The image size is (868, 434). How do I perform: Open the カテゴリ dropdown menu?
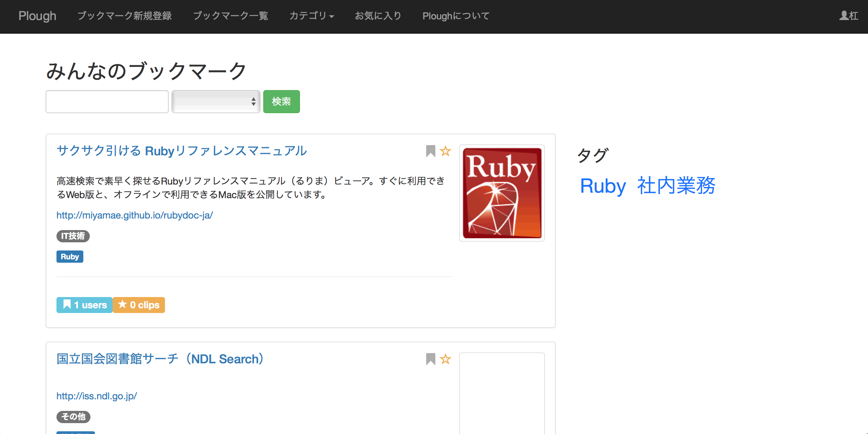(312, 16)
